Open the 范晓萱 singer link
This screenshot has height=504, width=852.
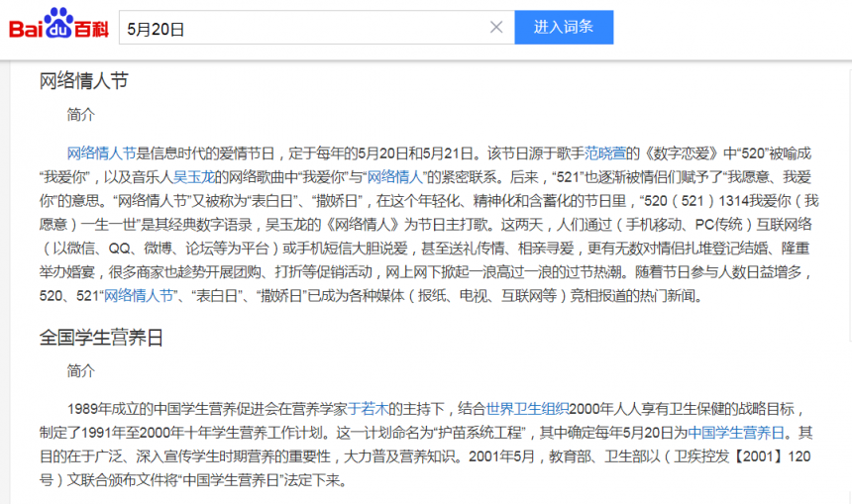pyautogui.click(x=605, y=153)
